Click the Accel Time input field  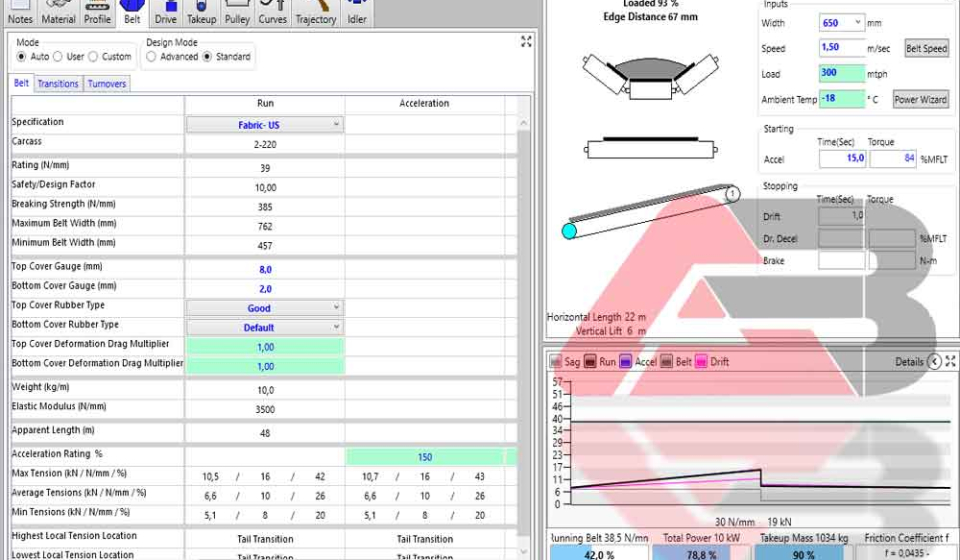pos(841,159)
